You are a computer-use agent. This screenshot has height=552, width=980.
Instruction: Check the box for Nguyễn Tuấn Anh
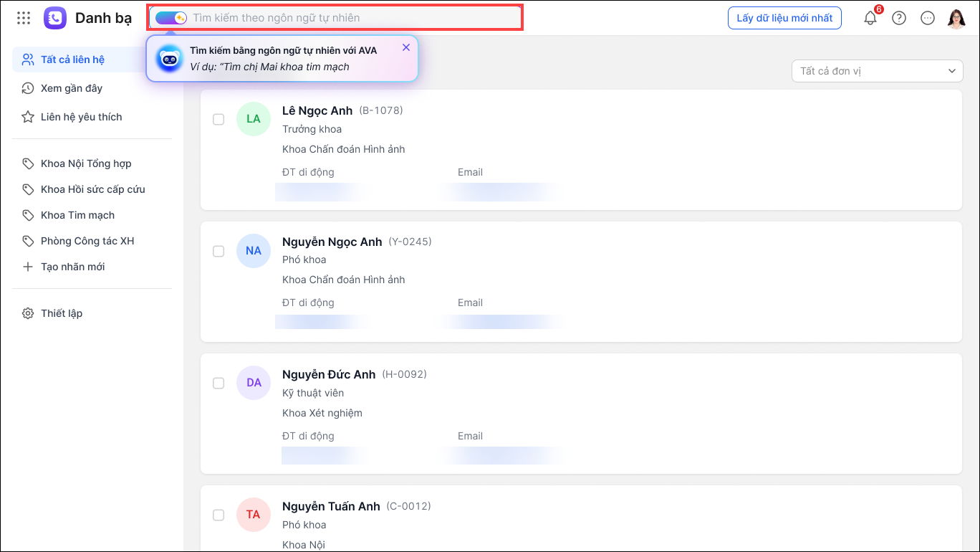(218, 515)
